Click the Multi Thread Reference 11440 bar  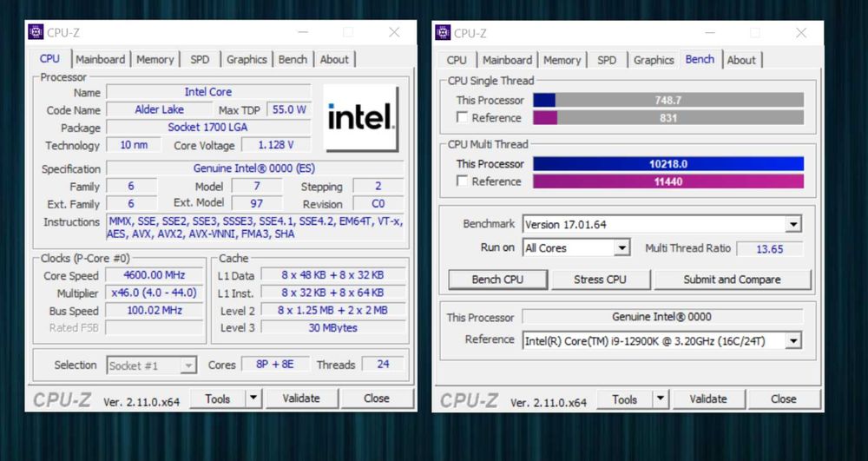coord(668,181)
